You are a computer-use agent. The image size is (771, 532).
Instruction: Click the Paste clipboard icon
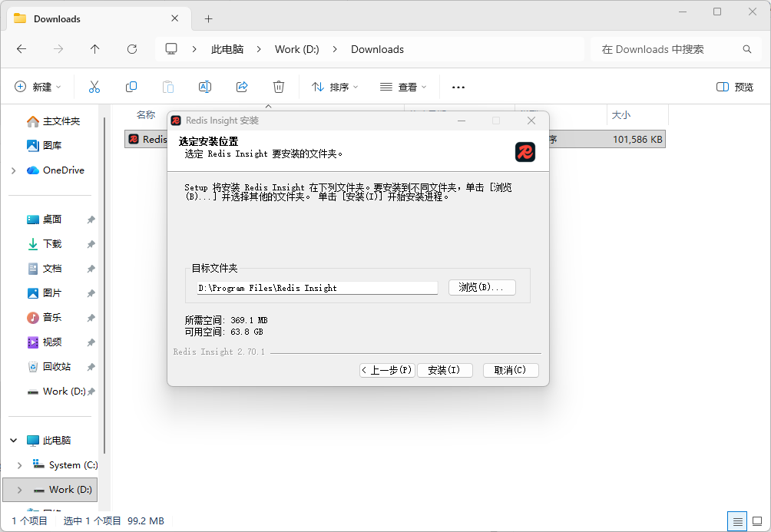click(x=168, y=87)
